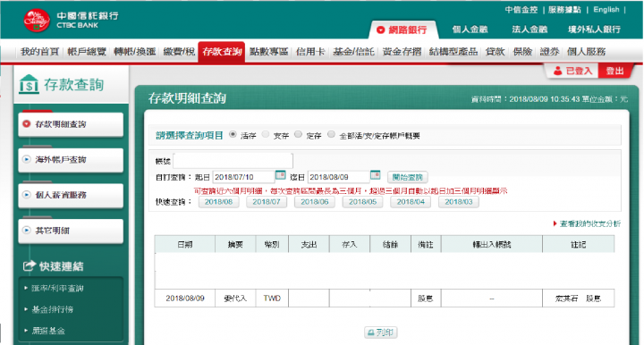Open 結構型產品 menu
644x345 pixels.
pos(453,52)
